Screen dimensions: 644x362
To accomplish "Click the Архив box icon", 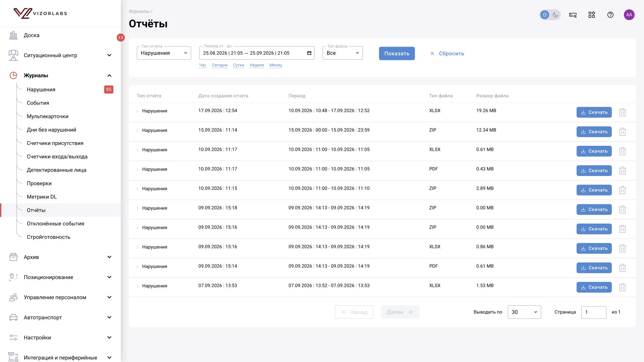I will click(x=13, y=257).
